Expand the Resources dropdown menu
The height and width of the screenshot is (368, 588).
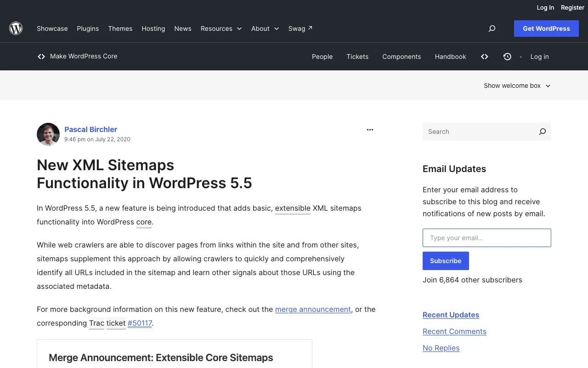tap(221, 29)
